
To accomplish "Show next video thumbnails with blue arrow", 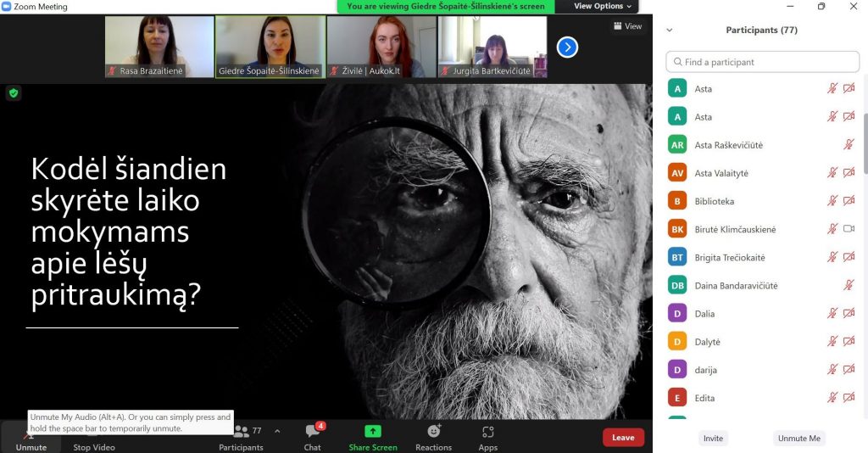I will [x=567, y=47].
